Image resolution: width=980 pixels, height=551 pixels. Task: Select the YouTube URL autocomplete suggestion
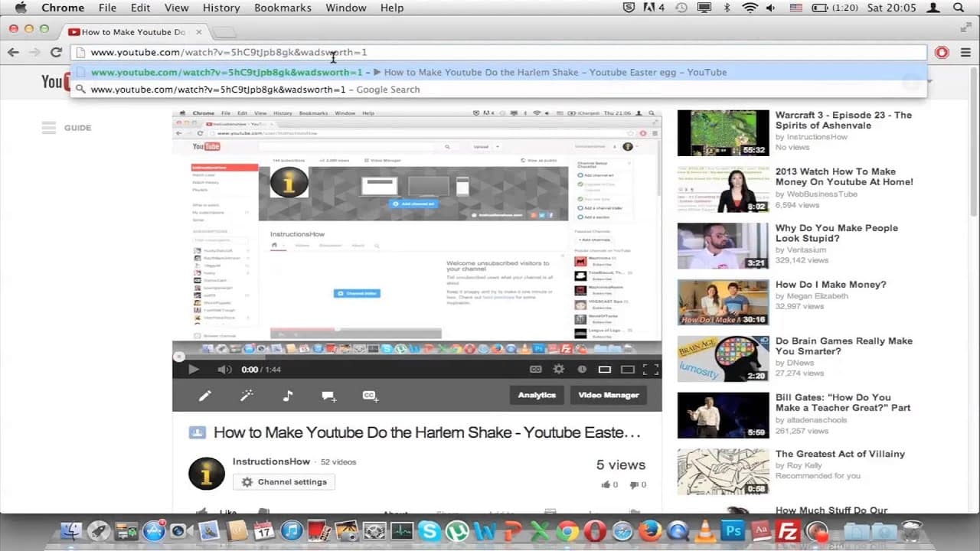(499, 72)
